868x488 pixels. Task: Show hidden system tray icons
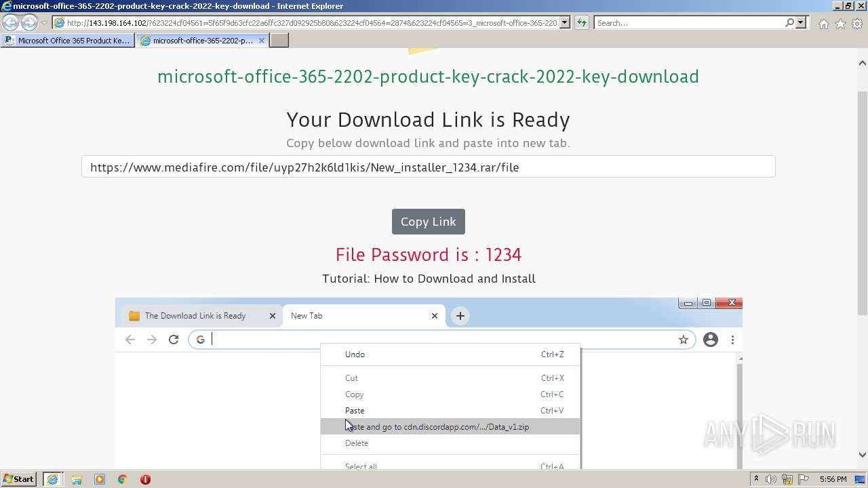pos(756,479)
